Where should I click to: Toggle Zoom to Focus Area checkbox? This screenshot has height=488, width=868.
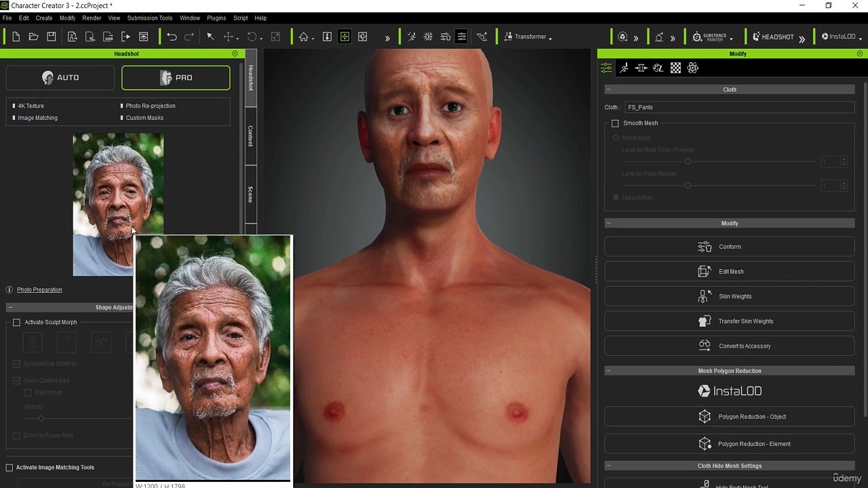click(17, 436)
